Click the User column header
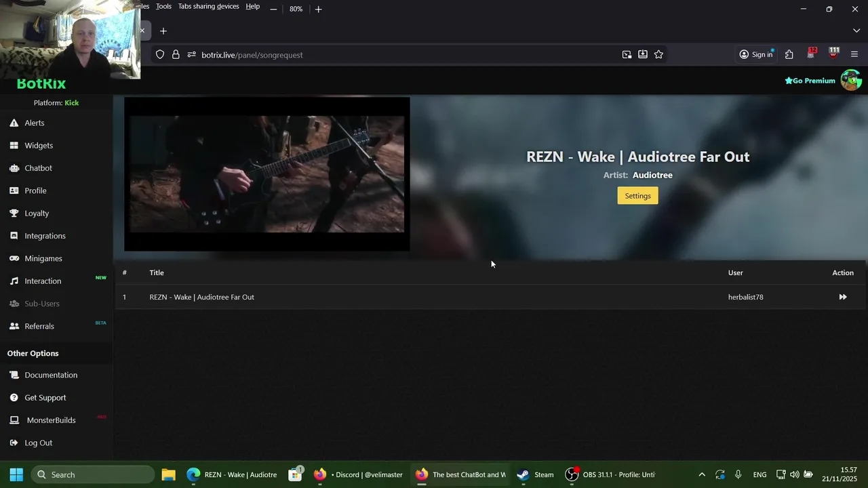Image resolution: width=868 pixels, height=488 pixels. tap(735, 272)
